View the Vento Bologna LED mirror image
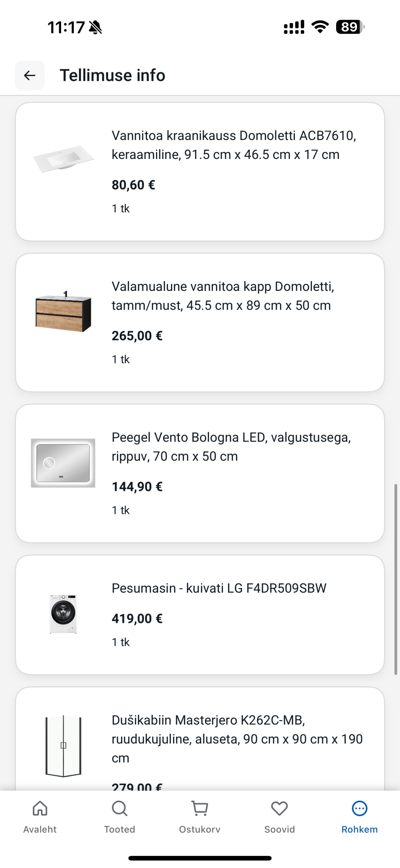The width and height of the screenshot is (400, 868). (63, 463)
